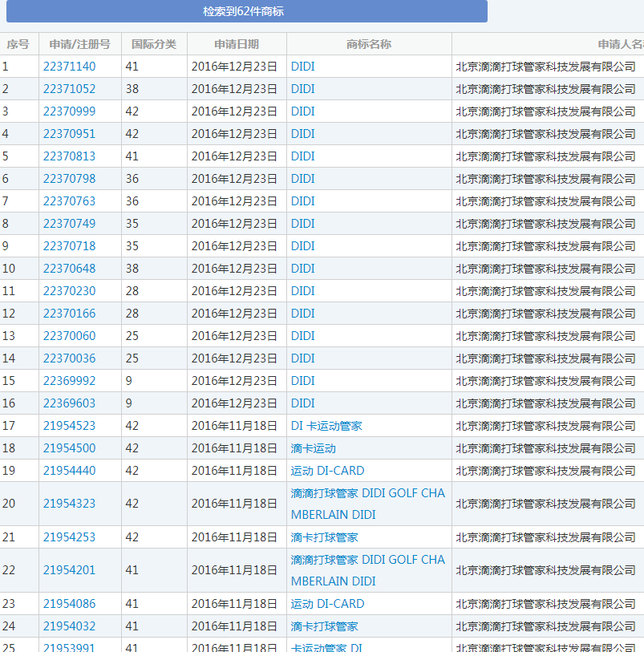Open registration number 22371140

[70, 67]
